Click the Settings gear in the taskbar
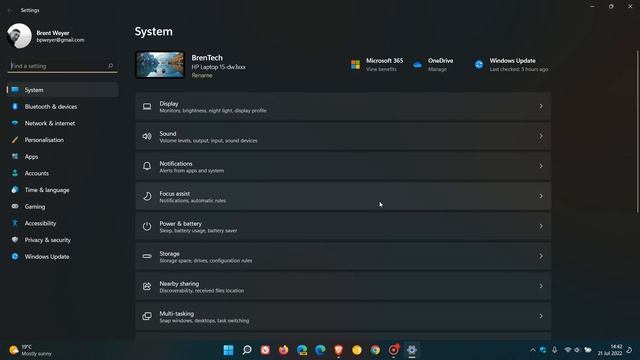640x360 pixels. click(x=412, y=350)
